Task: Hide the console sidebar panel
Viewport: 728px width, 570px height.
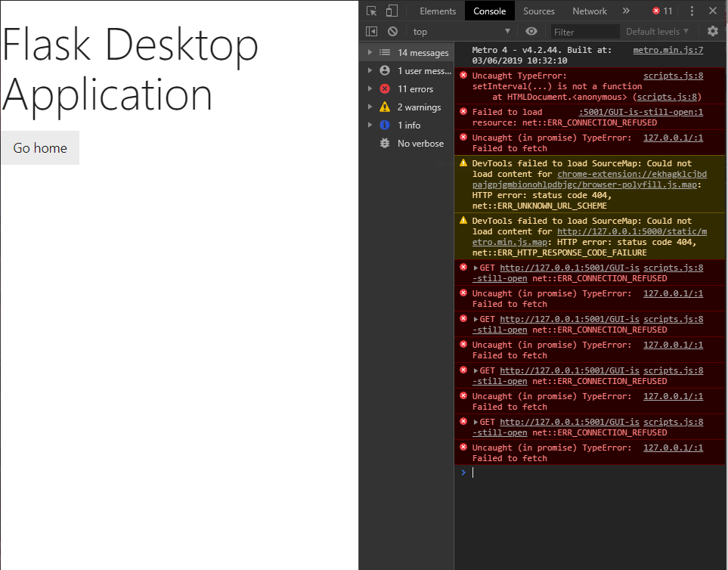Action: [371, 31]
